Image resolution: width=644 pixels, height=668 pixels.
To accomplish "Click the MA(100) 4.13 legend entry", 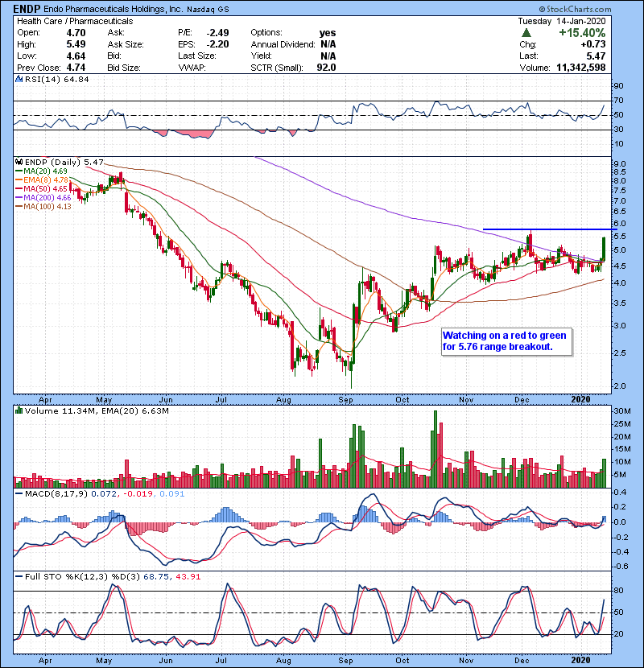I will (x=43, y=207).
